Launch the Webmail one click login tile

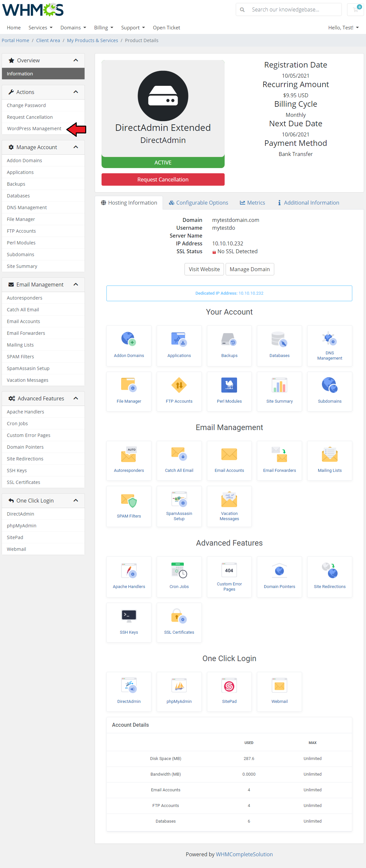(x=279, y=692)
